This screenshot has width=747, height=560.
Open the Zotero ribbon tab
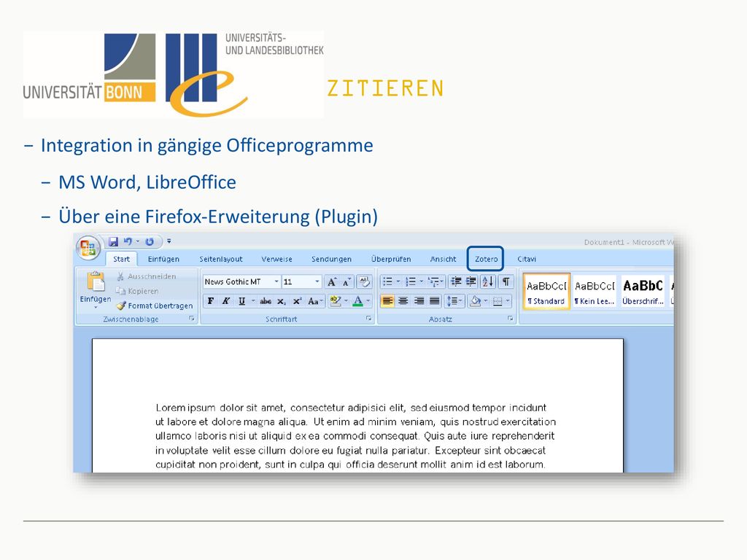[x=485, y=259]
